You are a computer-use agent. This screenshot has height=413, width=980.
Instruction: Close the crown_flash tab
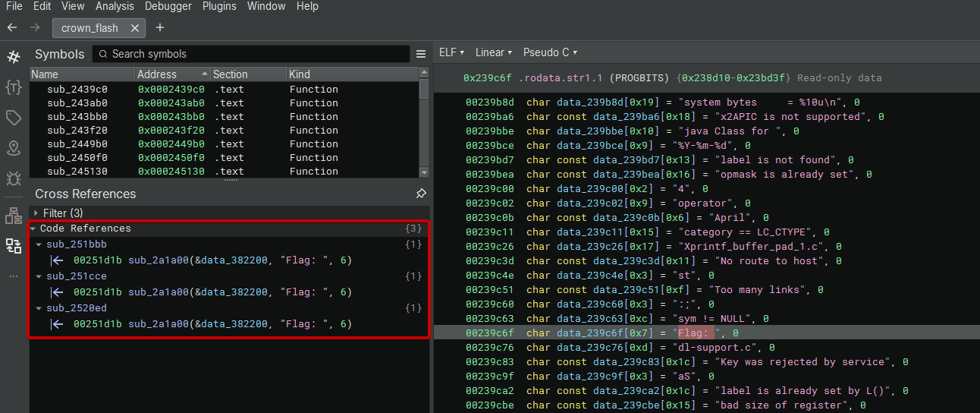(135, 28)
